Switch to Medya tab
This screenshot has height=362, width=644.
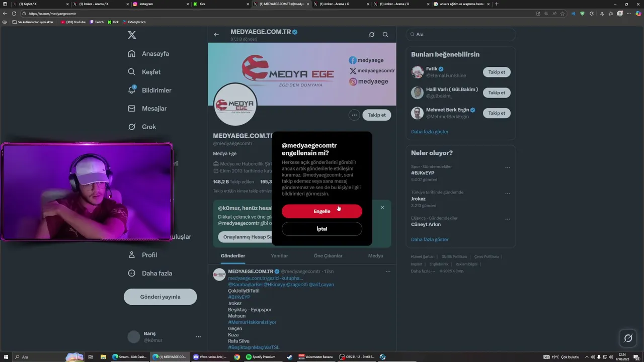point(375,256)
